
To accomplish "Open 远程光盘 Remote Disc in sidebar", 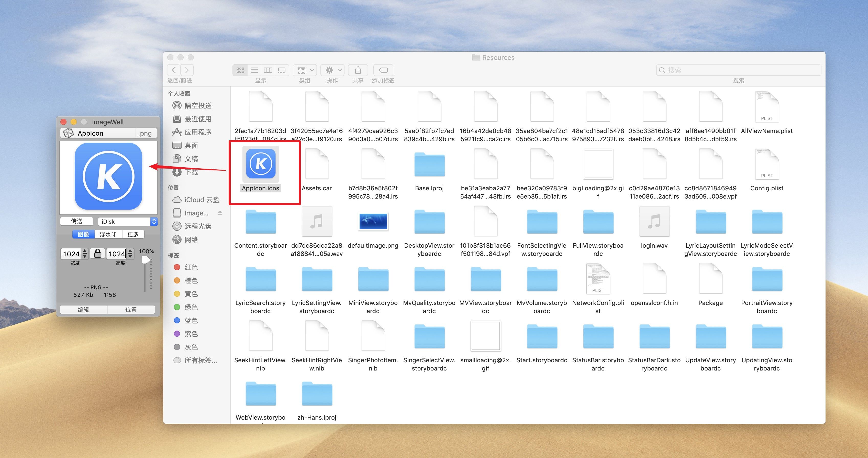I will 192,226.
